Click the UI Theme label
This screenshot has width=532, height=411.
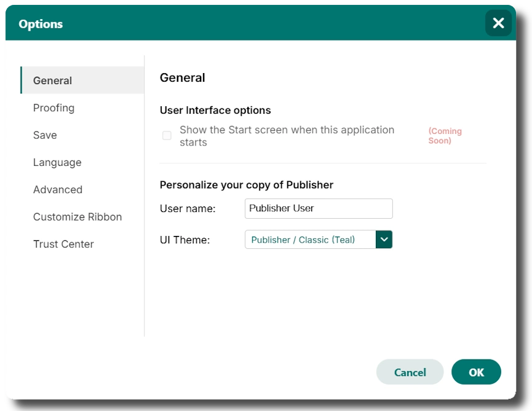pyautogui.click(x=185, y=240)
